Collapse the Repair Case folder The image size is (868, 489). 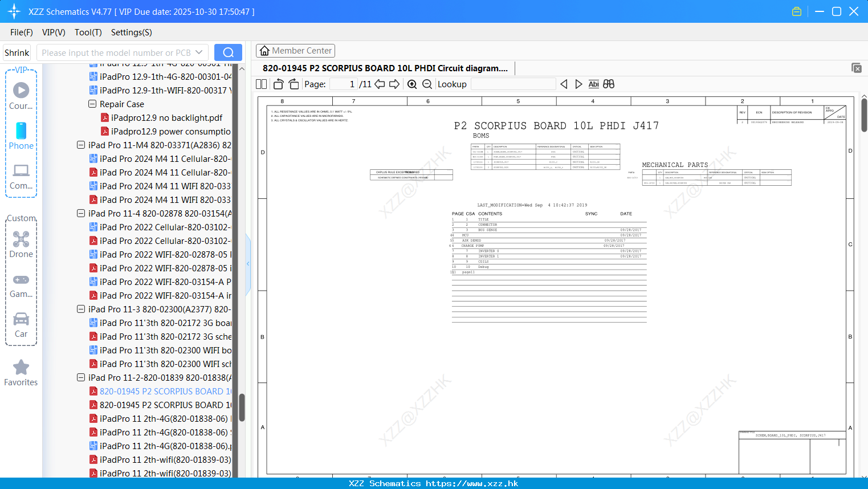point(92,104)
